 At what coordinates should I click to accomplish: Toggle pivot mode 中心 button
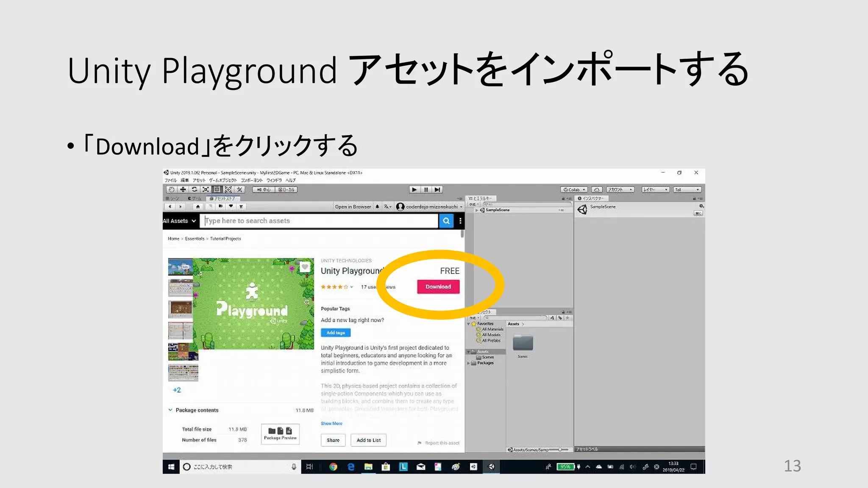point(264,190)
